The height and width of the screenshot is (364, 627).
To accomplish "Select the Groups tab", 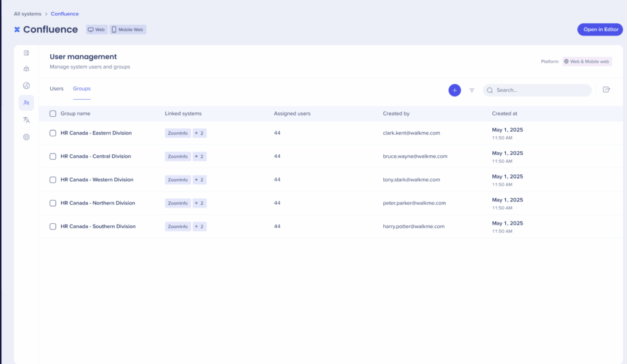I will (81, 89).
